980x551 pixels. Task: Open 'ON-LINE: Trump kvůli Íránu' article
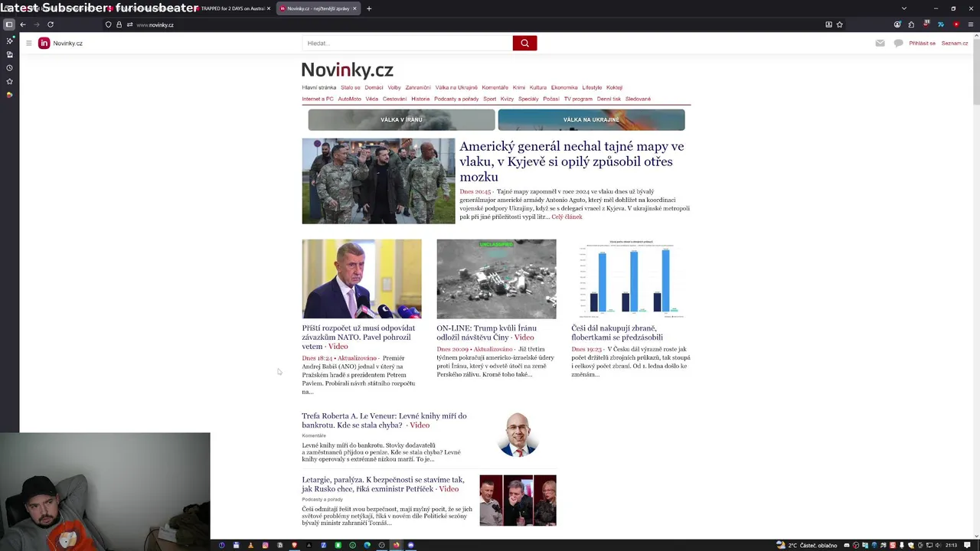coord(486,332)
